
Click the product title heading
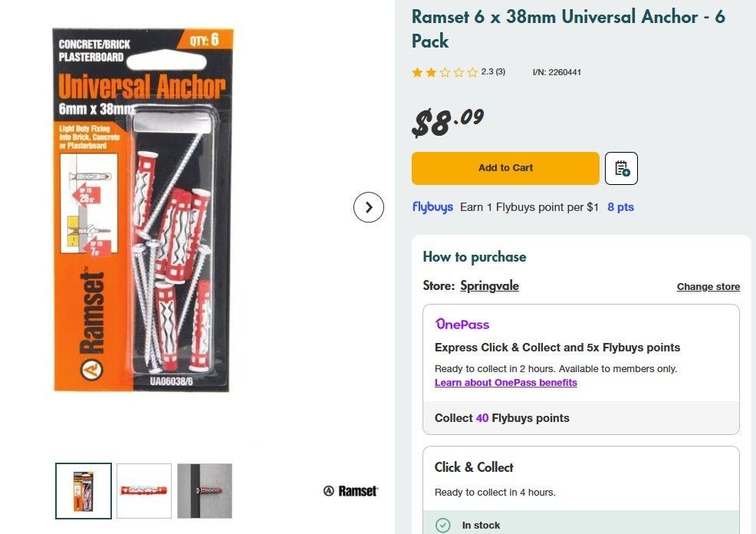point(568,28)
